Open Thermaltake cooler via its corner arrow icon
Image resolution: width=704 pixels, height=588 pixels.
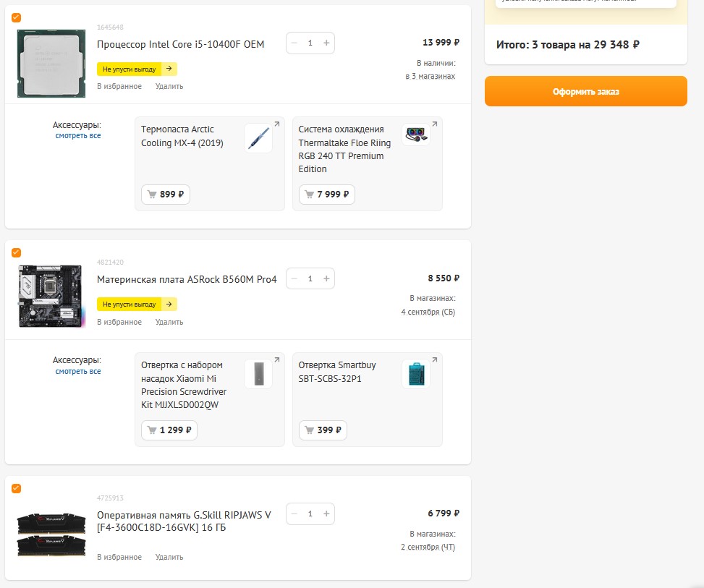pos(434,124)
